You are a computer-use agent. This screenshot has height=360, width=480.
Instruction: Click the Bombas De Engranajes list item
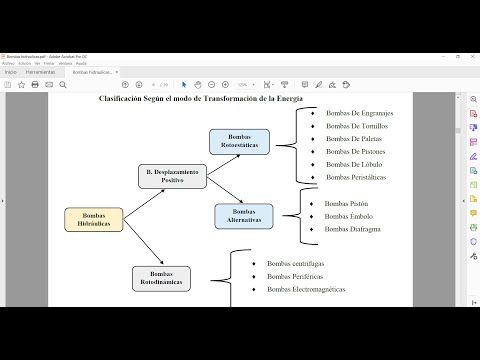click(359, 113)
